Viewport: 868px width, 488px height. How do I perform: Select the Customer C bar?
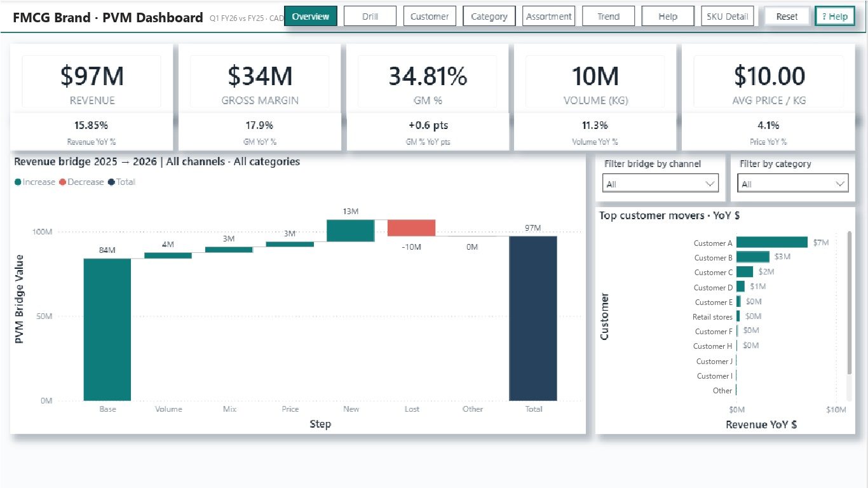click(745, 272)
